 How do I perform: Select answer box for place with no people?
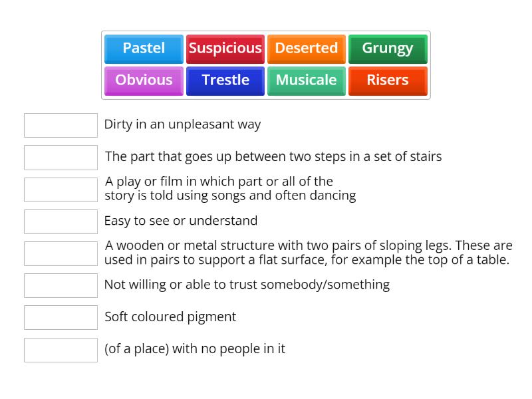point(61,350)
